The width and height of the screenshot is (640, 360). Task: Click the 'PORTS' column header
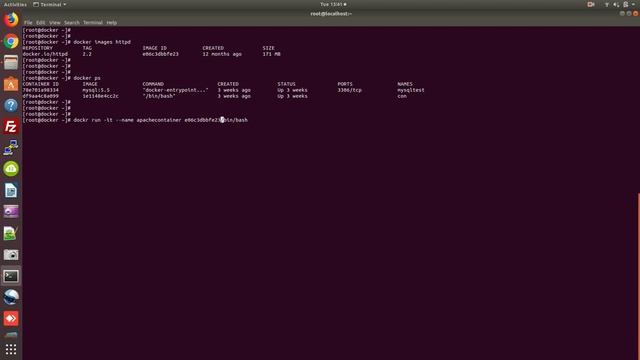point(345,84)
